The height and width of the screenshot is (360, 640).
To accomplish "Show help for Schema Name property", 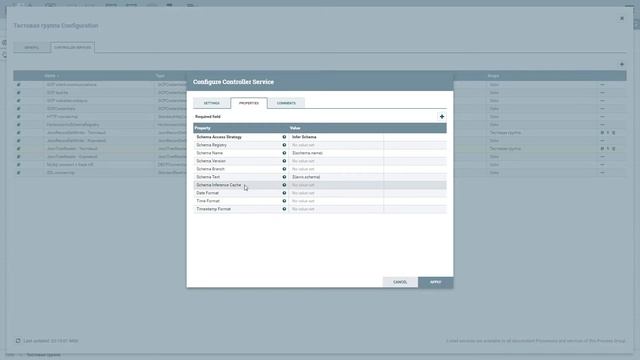I will [284, 153].
